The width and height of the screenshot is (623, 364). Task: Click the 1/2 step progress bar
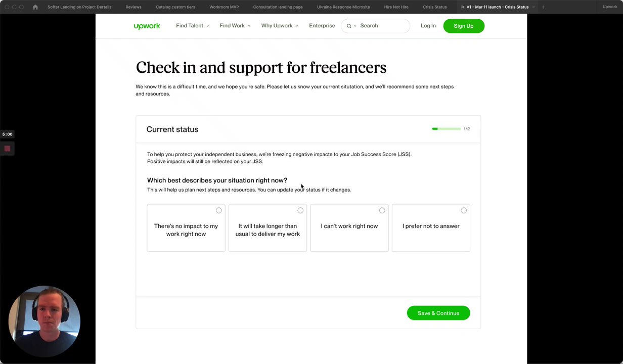447,129
